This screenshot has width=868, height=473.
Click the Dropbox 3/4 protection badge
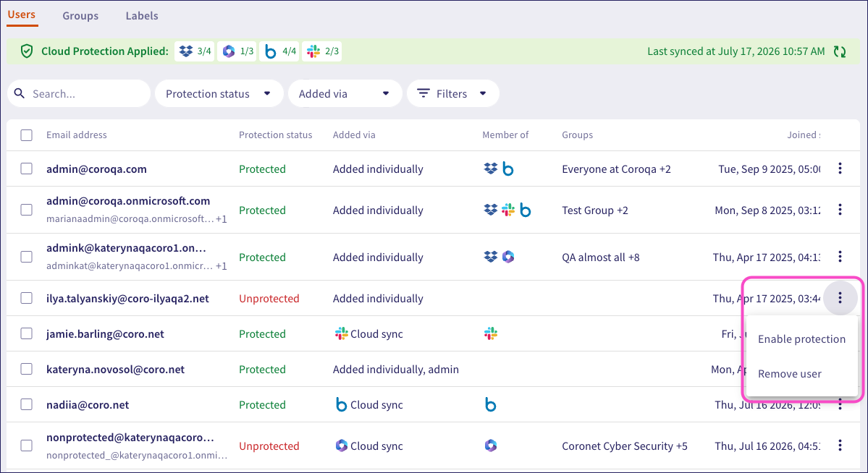tap(194, 51)
